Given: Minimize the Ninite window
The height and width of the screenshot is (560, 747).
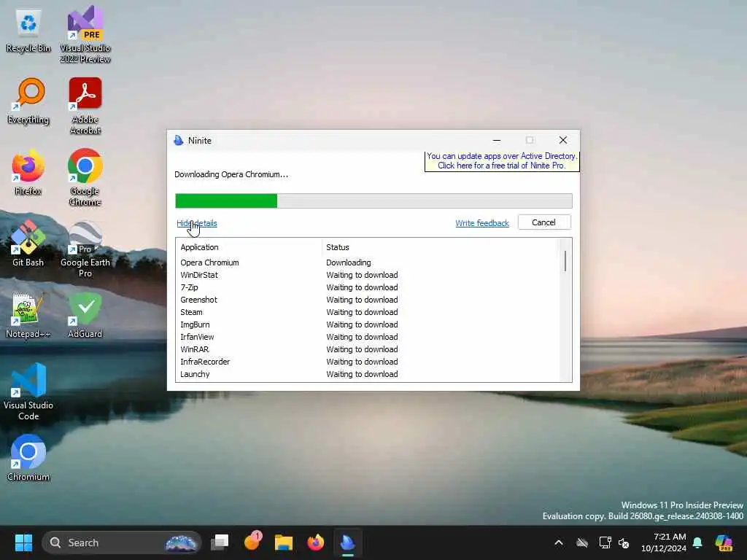Looking at the screenshot, I should click(496, 141).
